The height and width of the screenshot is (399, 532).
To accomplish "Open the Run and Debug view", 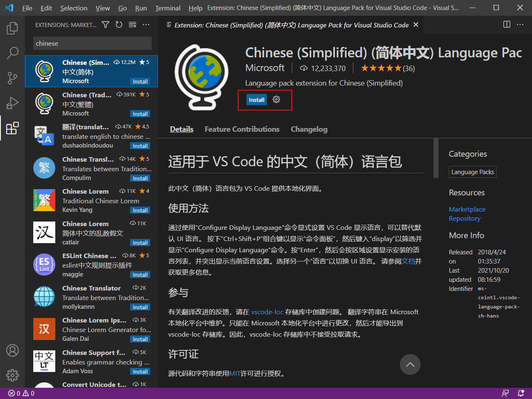I will (x=12, y=103).
